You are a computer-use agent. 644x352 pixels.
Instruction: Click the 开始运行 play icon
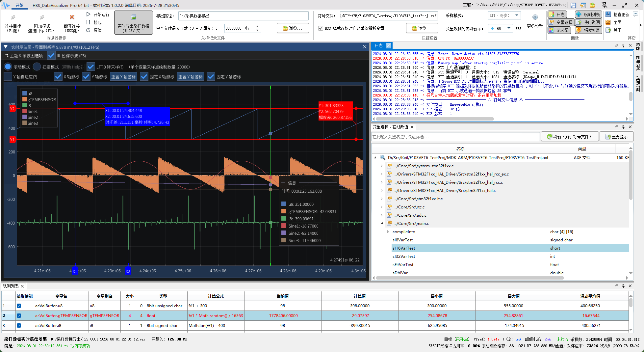[x=89, y=14]
